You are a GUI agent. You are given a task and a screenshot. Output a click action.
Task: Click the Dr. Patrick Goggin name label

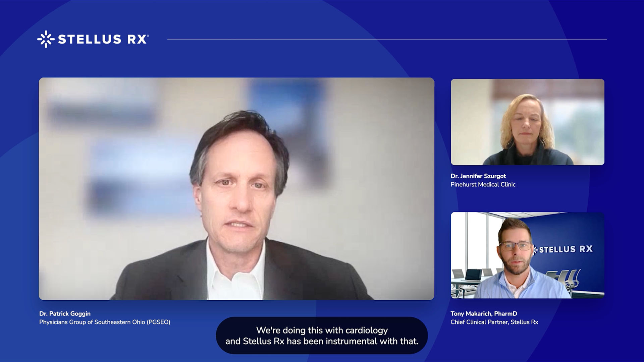tap(65, 314)
